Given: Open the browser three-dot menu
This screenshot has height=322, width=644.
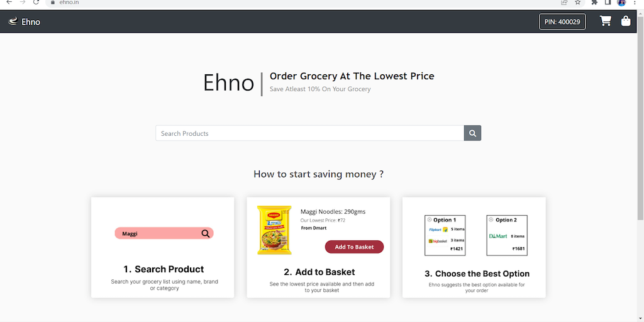Looking at the screenshot, I should (635, 3).
